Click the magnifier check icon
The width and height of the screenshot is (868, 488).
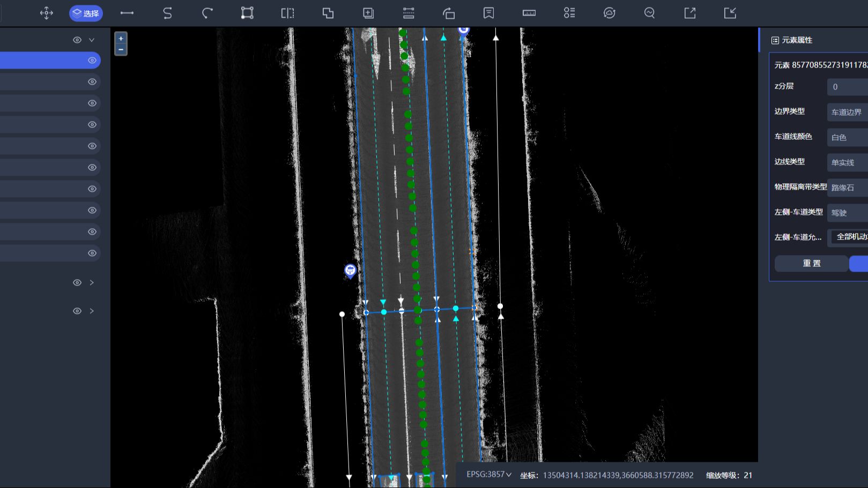click(650, 13)
